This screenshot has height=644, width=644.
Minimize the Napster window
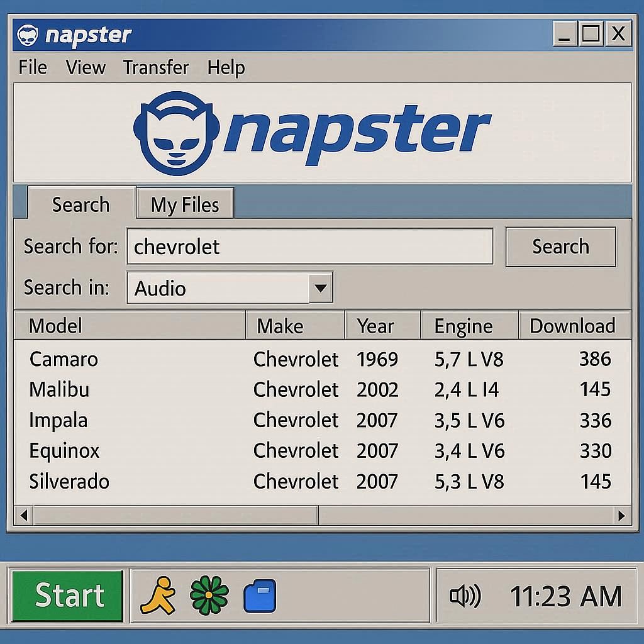pos(565,34)
